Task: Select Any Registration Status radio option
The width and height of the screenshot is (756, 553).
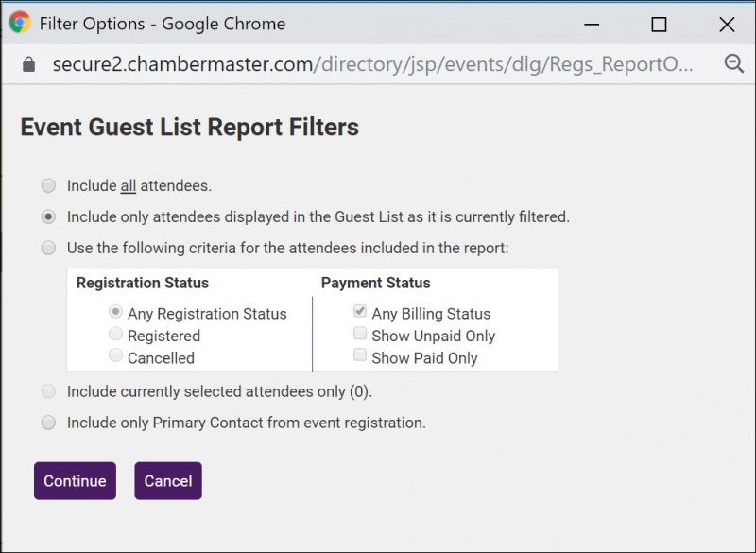Action: pyautogui.click(x=115, y=312)
